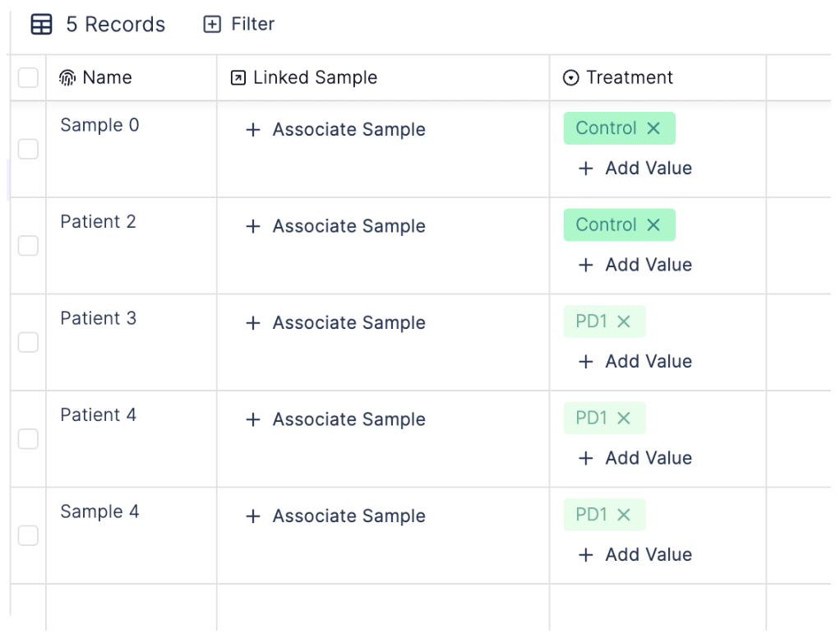Toggle the select-all header checkbox
The height and width of the screenshot is (643, 840).
coord(28,77)
